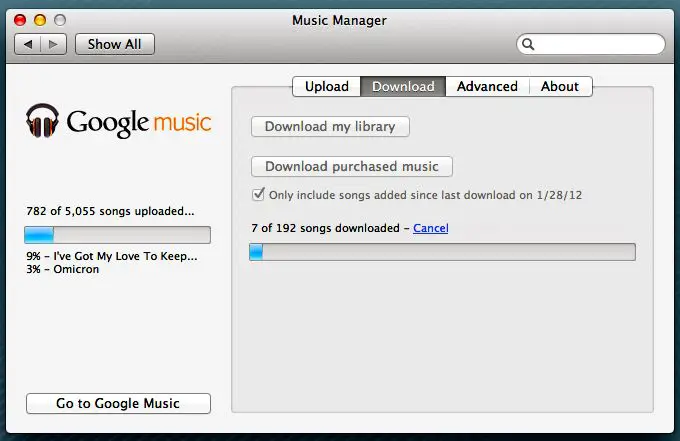Open the Advanced tab
This screenshot has height=441, width=680.
[x=487, y=86]
